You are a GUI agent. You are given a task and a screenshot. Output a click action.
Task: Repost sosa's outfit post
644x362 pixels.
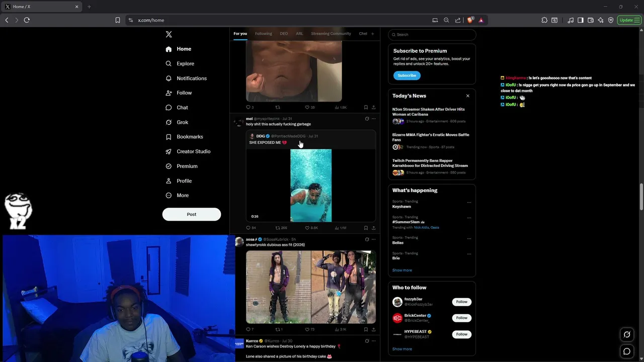[278, 329]
